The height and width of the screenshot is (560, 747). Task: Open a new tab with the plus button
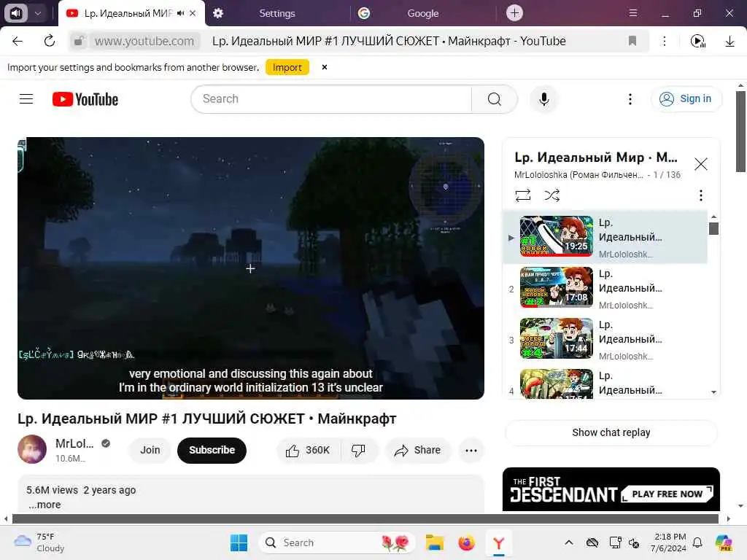(x=514, y=13)
